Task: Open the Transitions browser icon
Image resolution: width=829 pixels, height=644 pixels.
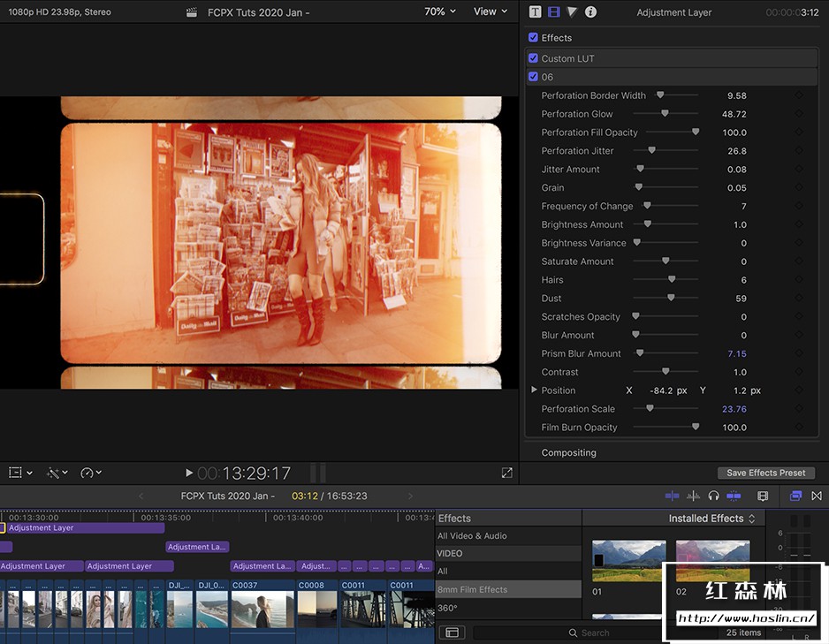Action: pyautogui.click(x=816, y=496)
